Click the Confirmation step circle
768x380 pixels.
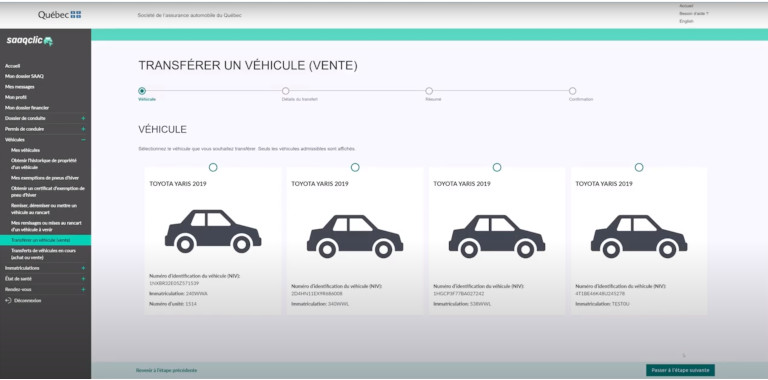(573, 91)
